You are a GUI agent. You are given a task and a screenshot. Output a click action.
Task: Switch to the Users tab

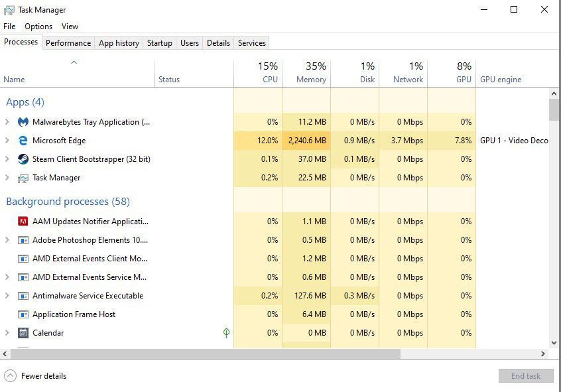pyautogui.click(x=189, y=43)
